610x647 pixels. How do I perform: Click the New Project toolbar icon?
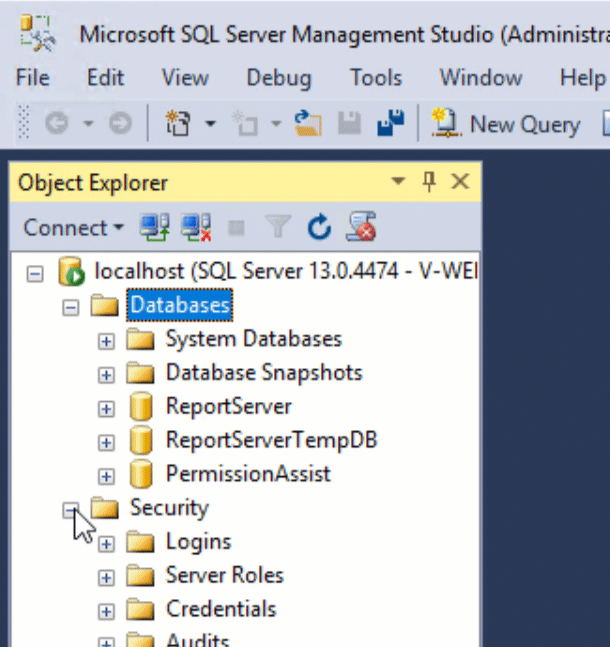point(178,123)
